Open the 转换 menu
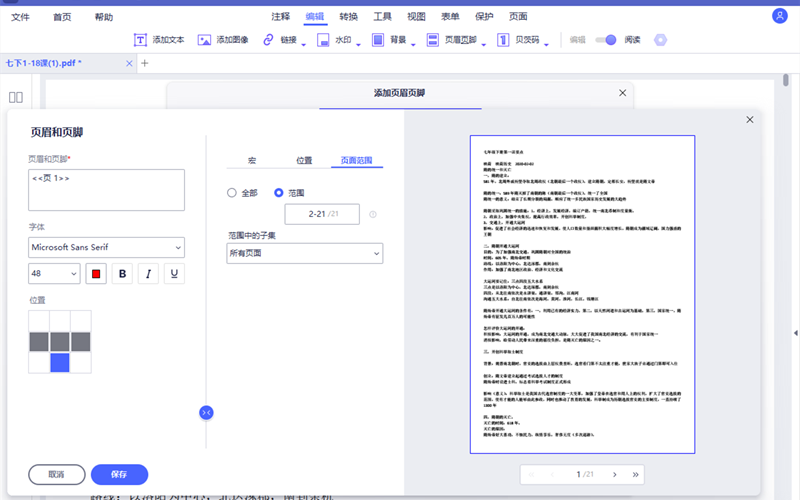The height and width of the screenshot is (500, 800). [x=348, y=16]
